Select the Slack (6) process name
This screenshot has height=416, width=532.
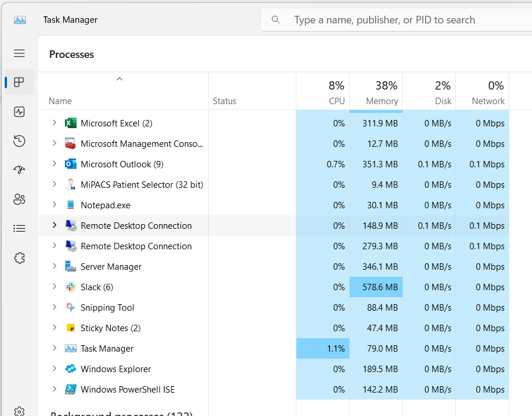coord(97,287)
